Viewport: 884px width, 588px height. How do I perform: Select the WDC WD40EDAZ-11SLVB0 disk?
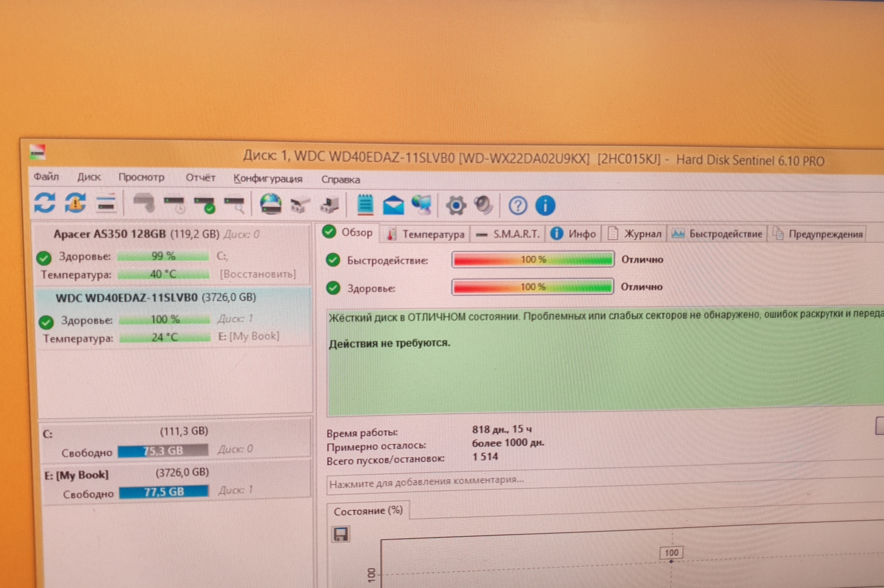pyautogui.click(x=174, y=317)
